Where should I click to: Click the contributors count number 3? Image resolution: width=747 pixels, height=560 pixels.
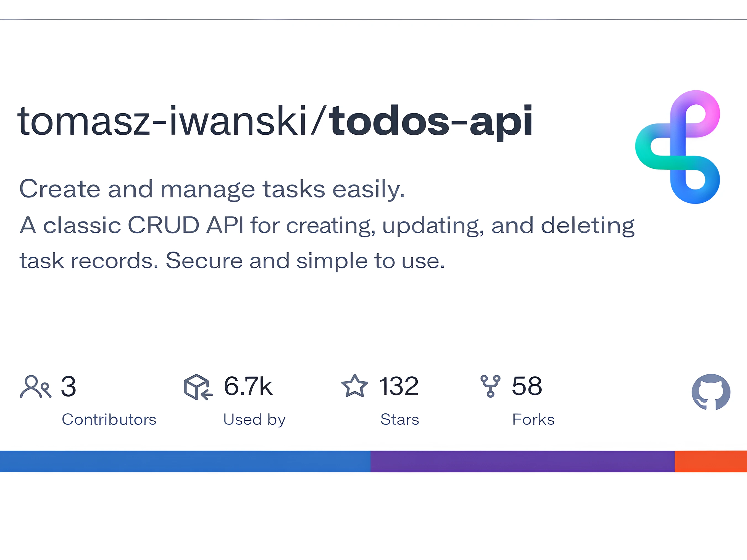click(x=69, y=387)
